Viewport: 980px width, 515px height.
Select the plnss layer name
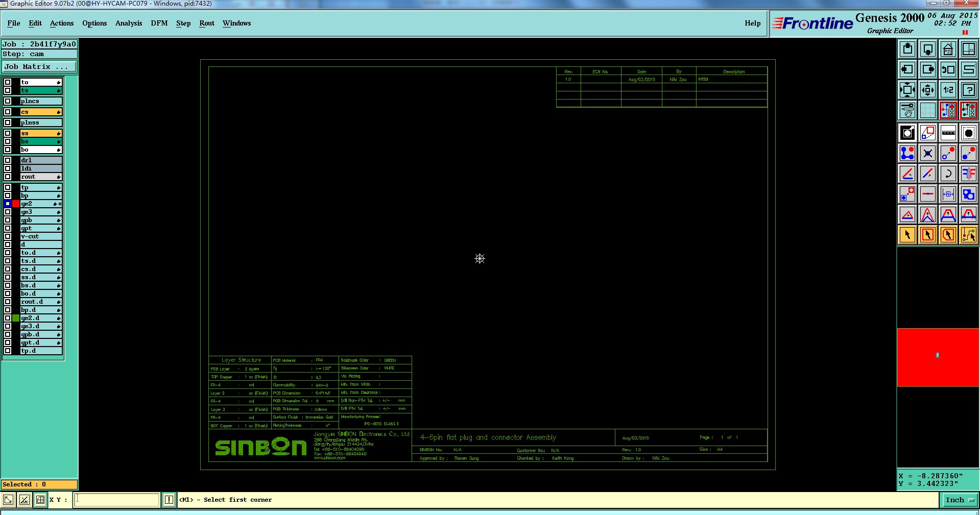(x=41, y=122)
